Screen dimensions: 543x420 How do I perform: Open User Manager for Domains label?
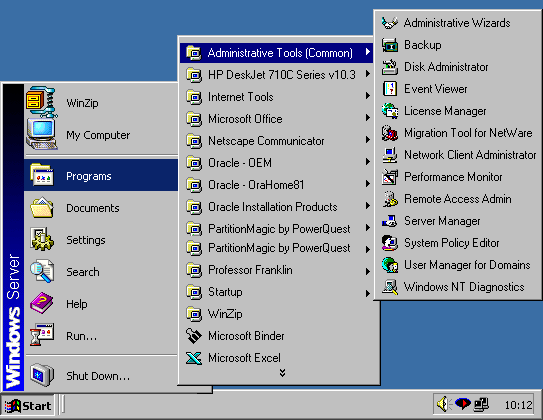pyautogui.click(x=467, y=265)
